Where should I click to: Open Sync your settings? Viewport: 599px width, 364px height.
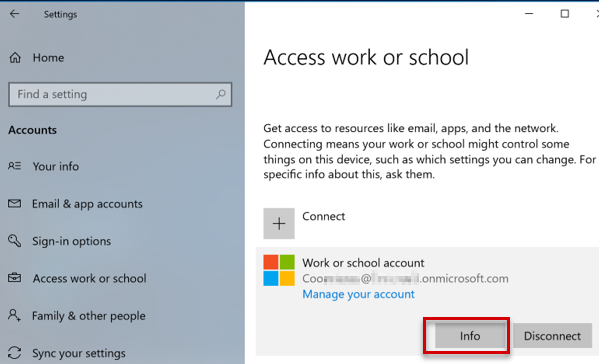79,353
